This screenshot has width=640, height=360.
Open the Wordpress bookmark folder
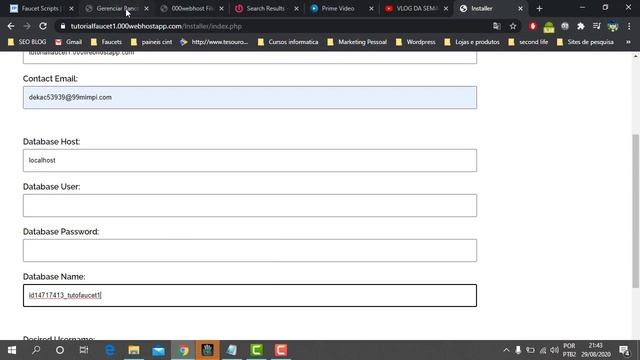tap(416, 42)
